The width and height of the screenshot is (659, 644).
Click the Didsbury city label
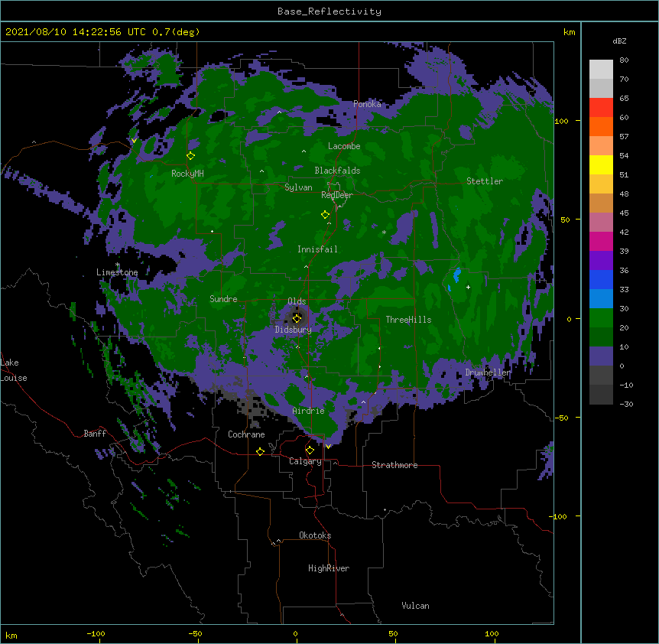point(294,330)
